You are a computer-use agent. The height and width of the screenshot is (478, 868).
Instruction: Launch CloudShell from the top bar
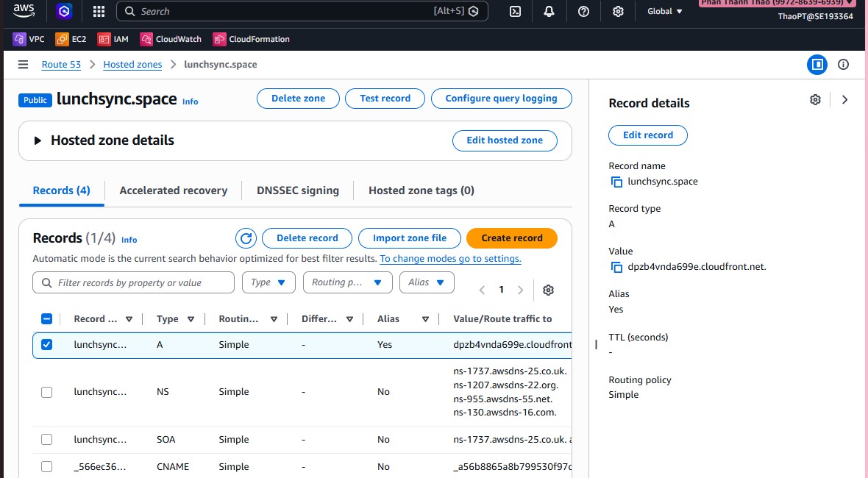pyautogui.click(x=516, y=12)
